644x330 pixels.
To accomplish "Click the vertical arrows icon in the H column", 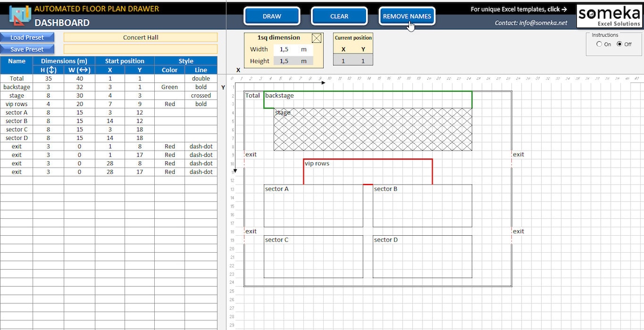I will pyautogui.click(x=51, y=69).
